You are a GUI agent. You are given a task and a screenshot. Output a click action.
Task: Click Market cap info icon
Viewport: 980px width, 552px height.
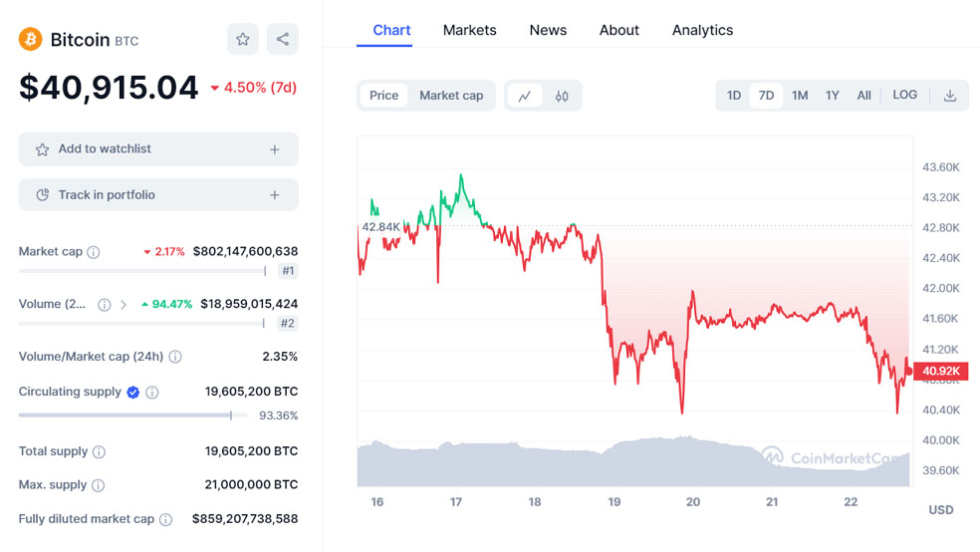[94, 252]
